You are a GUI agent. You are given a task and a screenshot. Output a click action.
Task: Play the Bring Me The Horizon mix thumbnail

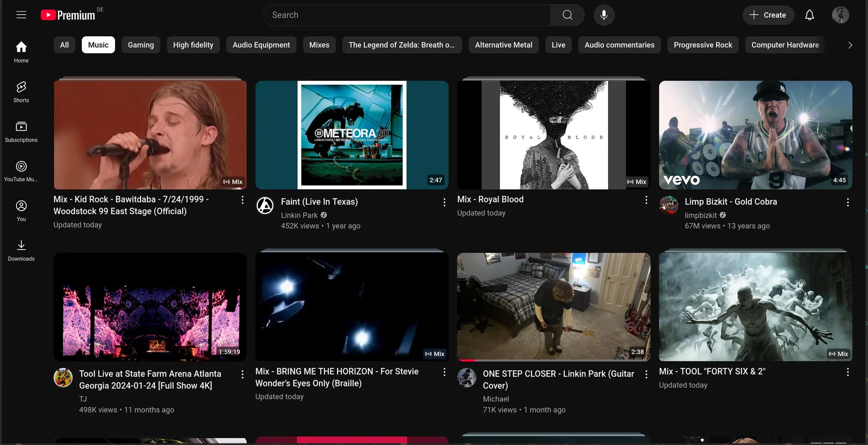pyautogui.click(x=352, y=307)
